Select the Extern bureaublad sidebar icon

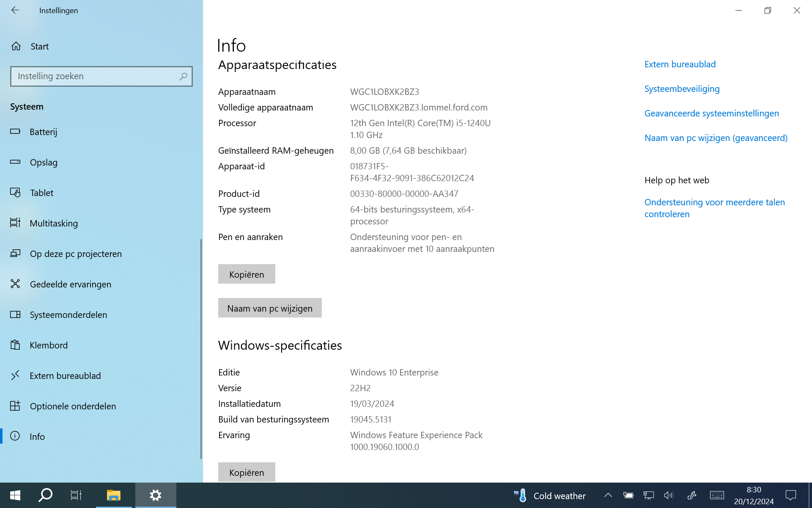click(x=15, y=375)
